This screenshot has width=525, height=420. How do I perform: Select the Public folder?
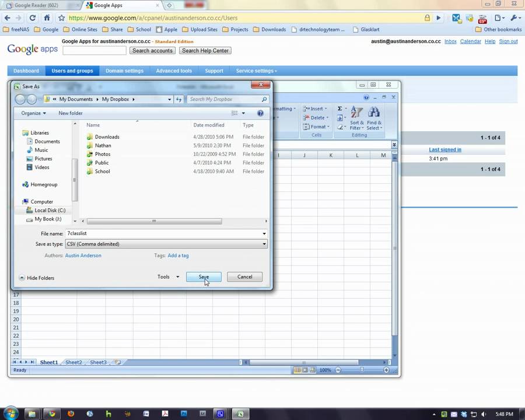pyautogui.click(x=101, y=162)
